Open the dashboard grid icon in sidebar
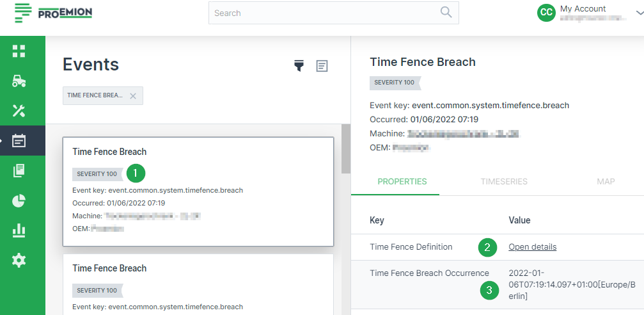This screenshot has width=644, height=315. pyautogui.click(x=19, y=51)
